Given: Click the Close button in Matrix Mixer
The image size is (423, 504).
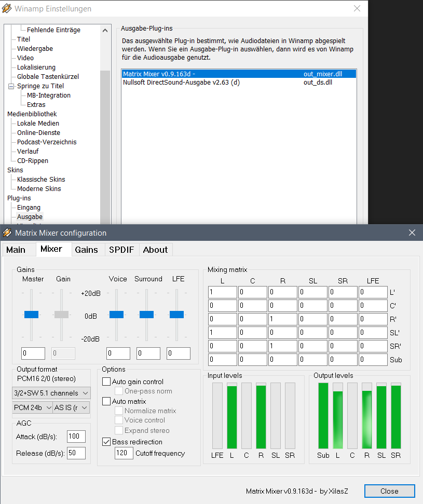Looking at the screenshot, I should pos(389,491).
